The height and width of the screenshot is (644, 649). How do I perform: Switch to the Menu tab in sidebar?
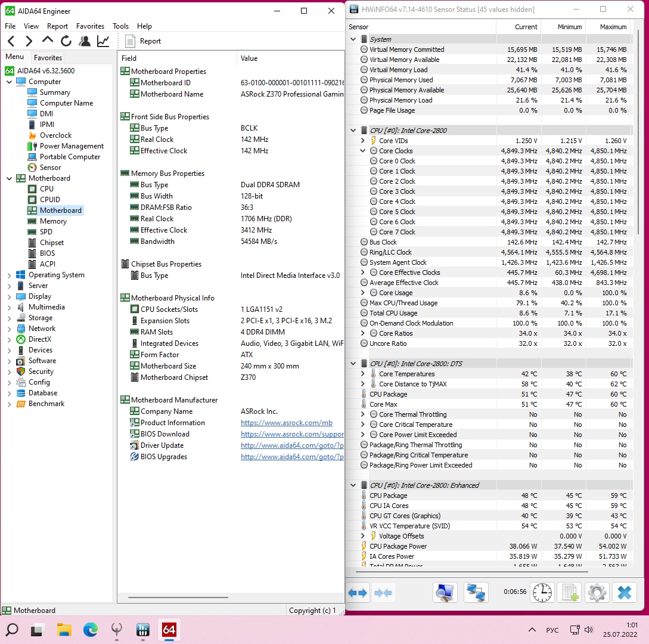[x=14, y=57]
